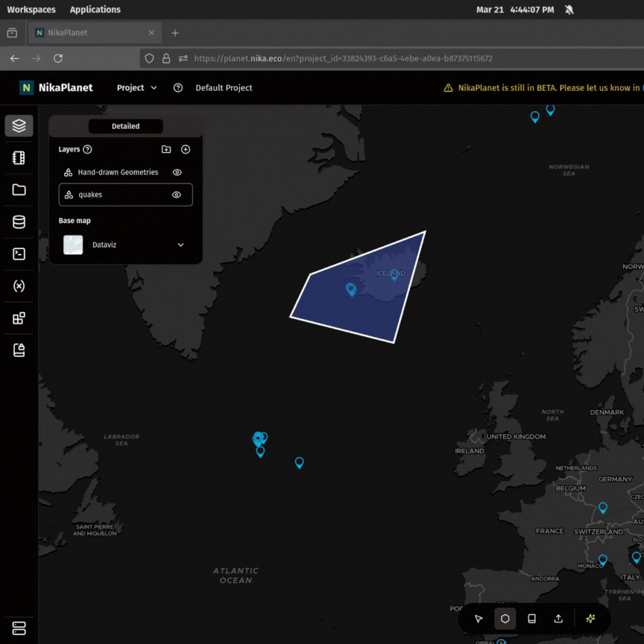
Task: Click the "Layers" panel heading
Action: tap(69, 150)
